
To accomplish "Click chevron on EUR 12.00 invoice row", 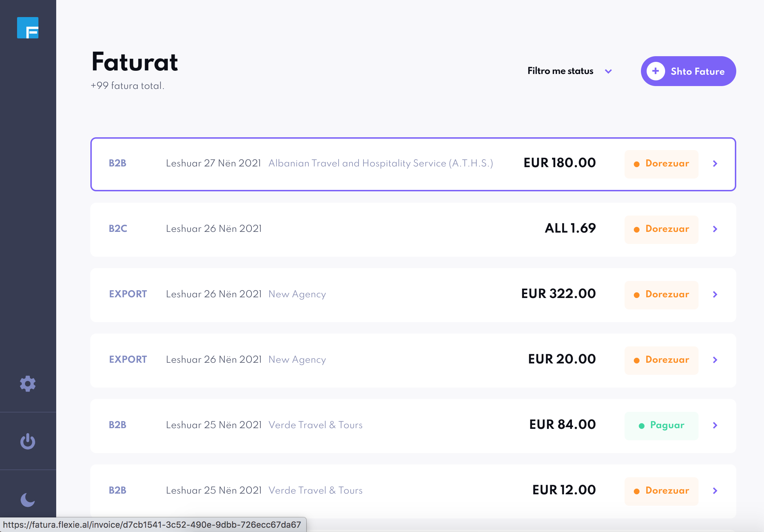I will tap(715, 491).
